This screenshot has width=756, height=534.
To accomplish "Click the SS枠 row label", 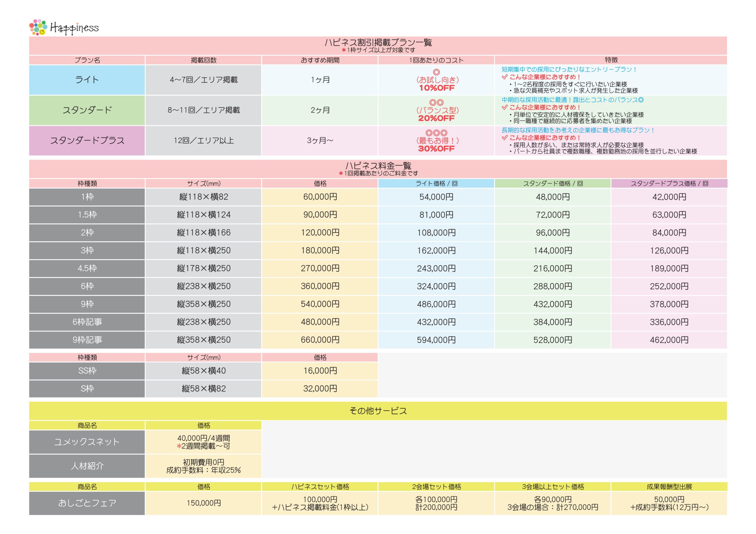I will (87, 371).
